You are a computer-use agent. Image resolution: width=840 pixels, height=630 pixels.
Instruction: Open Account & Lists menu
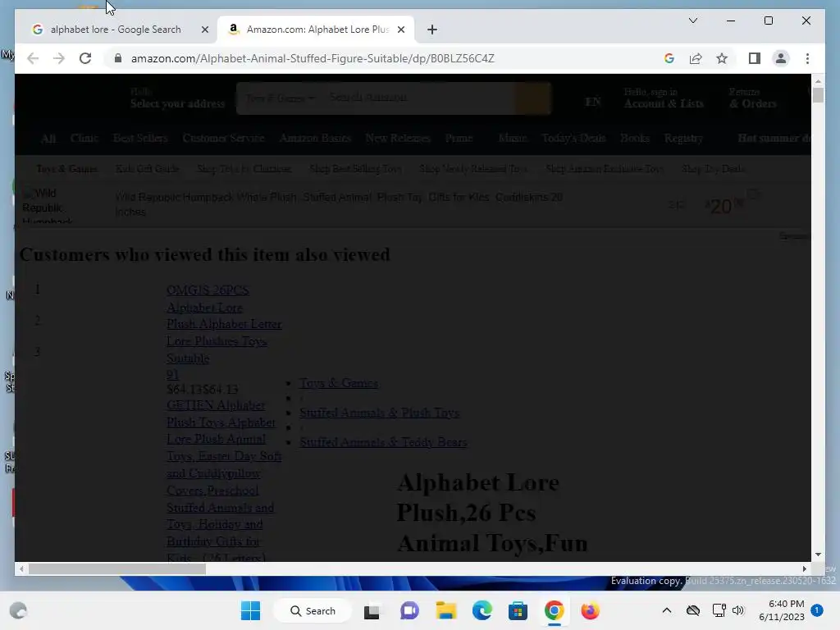tap(663, 98)
